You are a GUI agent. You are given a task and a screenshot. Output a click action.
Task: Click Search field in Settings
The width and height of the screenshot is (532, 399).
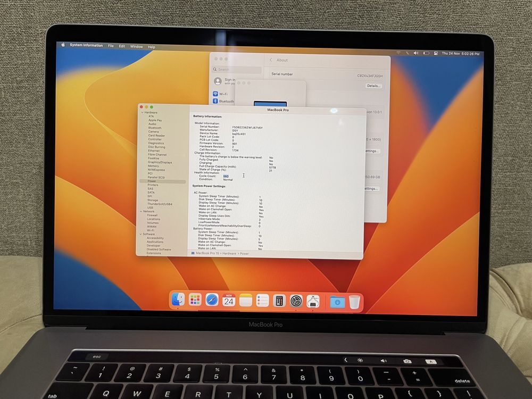click(237, 70)
